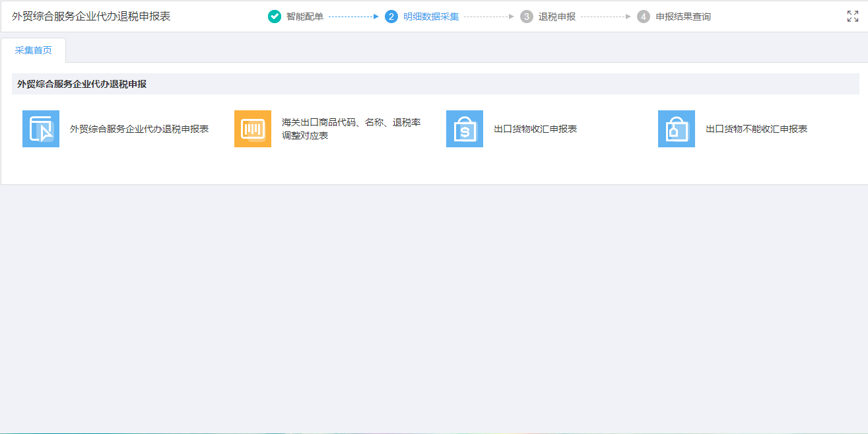Open 外贸综合服务企业代办退税申报表 link text
This screenshot has width=868, height=434.
(139, 129)
